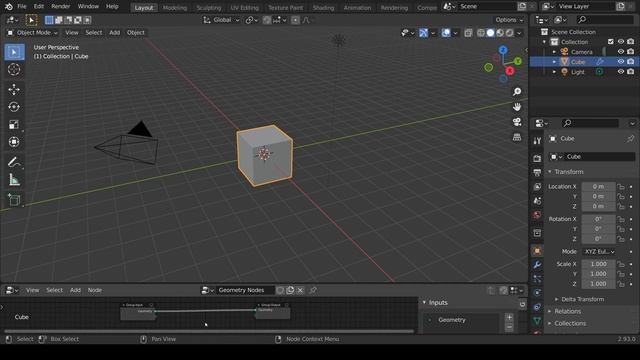The image size is (640, 360).
Task: Activate the Transform tool
Action: tap(14, 142)
